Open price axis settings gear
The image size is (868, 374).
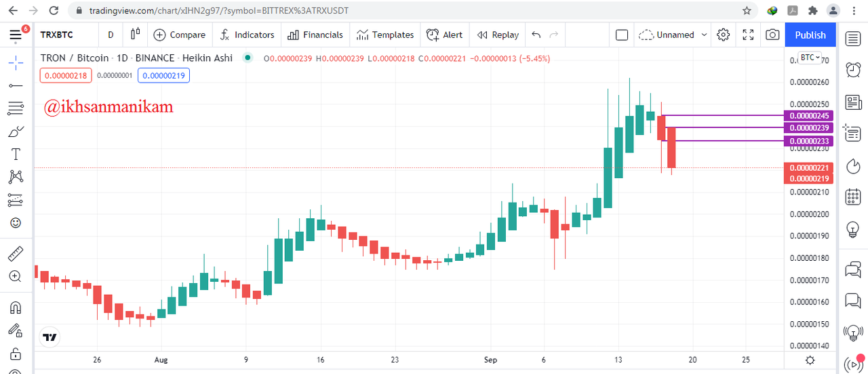(810, 360)
